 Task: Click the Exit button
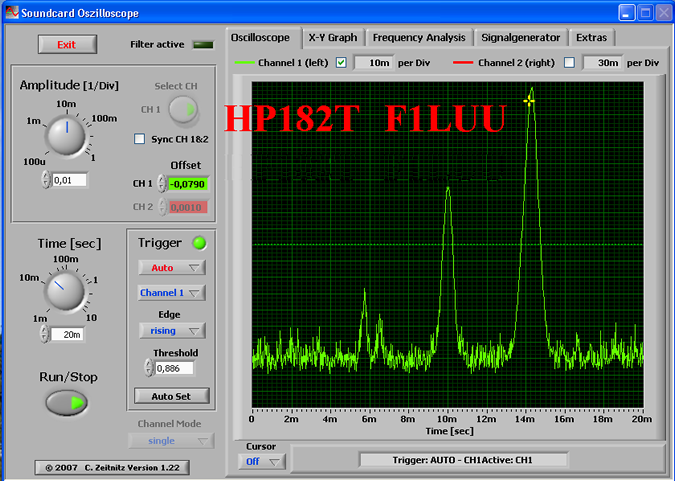coord(67,44)
